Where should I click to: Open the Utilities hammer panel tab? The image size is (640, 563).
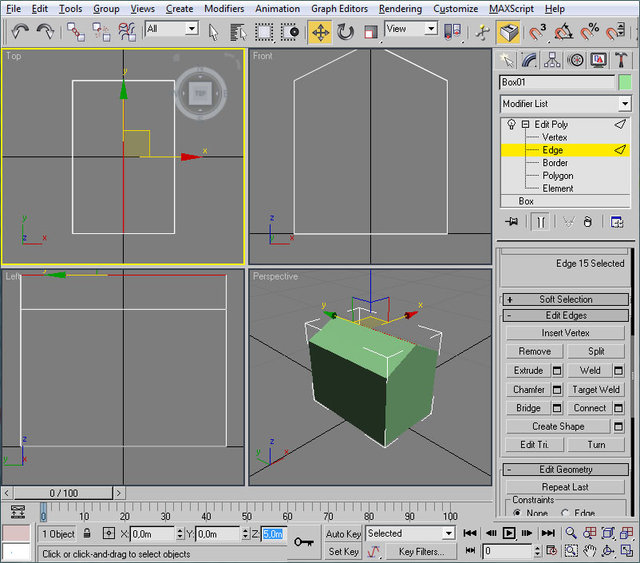tap(622, 61)
